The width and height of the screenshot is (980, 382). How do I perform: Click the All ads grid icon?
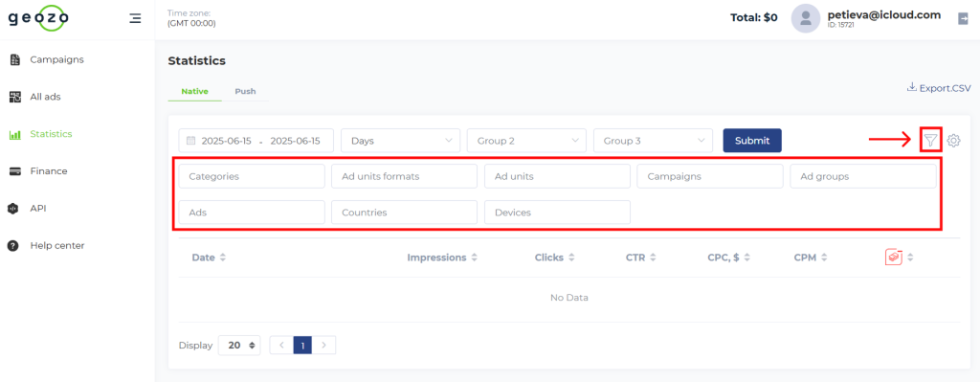pos(15,97)
